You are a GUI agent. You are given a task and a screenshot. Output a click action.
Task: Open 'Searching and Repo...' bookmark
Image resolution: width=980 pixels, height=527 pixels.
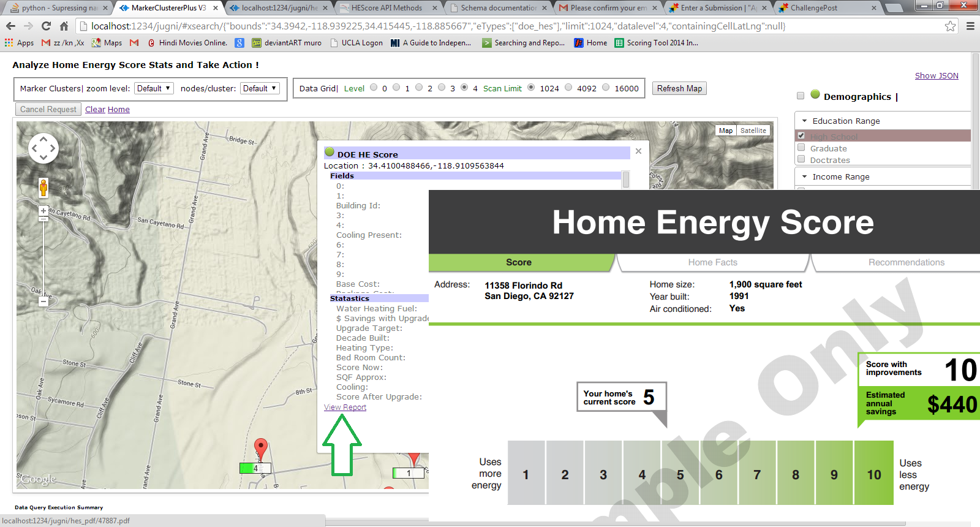pos(524,43)
